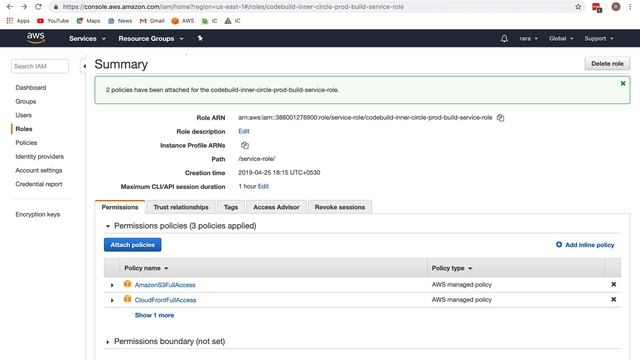The width and height of the screenshot is (640, 360).
Task: Open the Apps bookmark shortcut
Action: [18, 21]
